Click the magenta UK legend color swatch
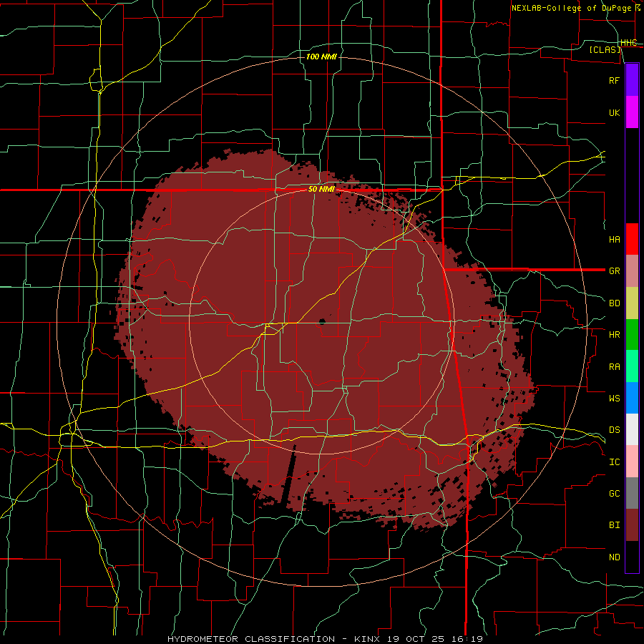Viewport: 644px width, 644px height. point(632,112)
